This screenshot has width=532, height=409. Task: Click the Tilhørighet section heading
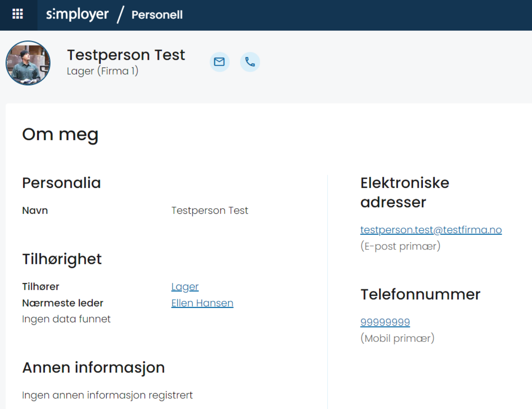point(62,259)
